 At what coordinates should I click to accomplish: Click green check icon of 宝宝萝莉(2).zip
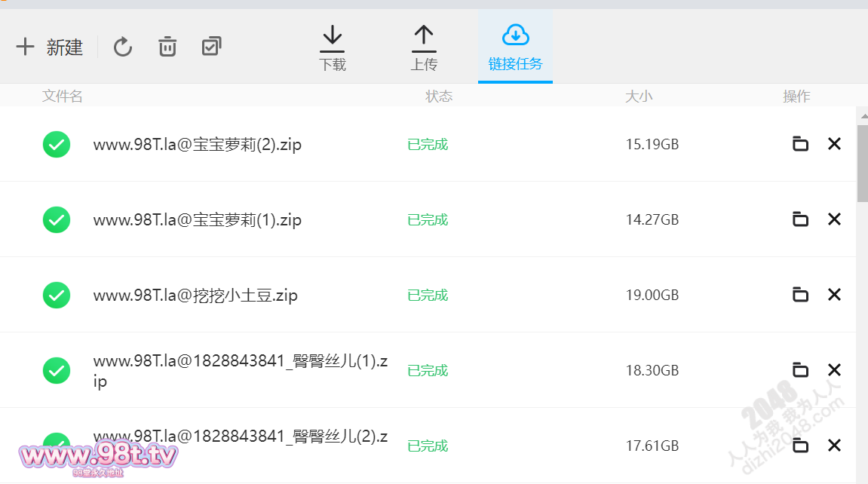click(x=57, y=144)
